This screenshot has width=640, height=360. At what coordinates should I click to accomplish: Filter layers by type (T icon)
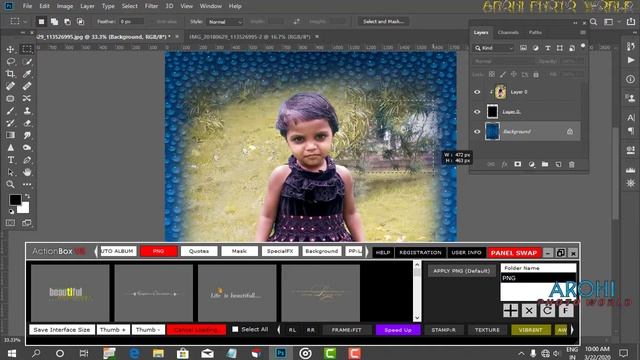pyautogui.click(x=548, y=48)
